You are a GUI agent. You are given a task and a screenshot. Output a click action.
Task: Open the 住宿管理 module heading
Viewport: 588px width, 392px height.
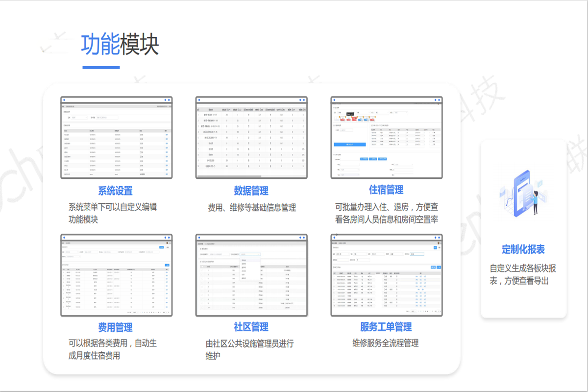[x=386, y=190]
